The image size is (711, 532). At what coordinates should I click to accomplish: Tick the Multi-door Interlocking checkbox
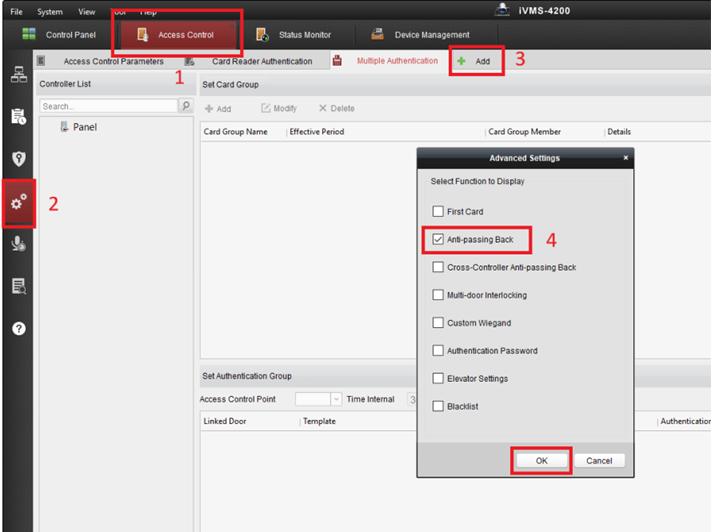[438, 295]
